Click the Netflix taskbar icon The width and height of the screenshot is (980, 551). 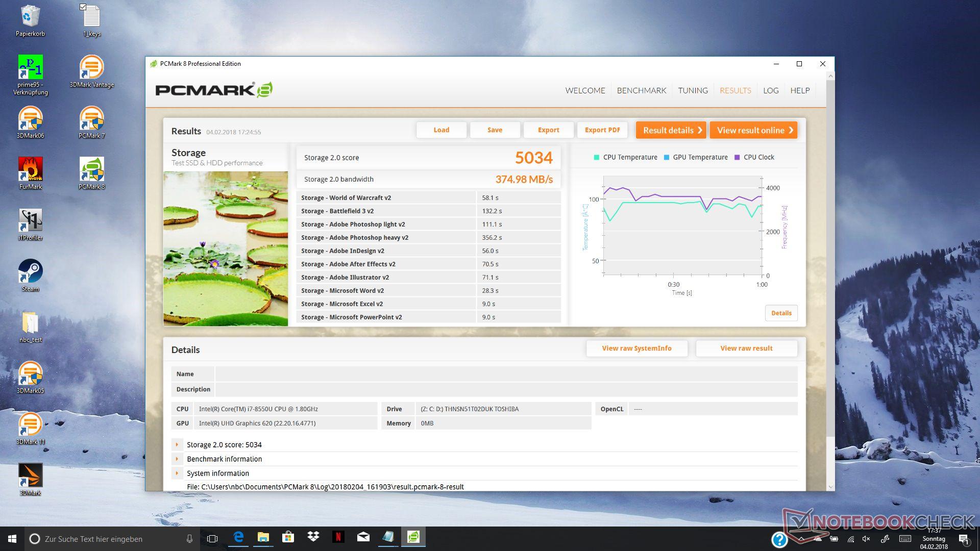[338, 537]
